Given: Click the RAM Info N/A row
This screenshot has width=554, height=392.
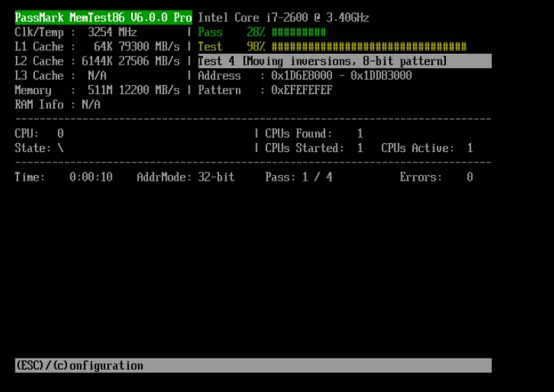Looking at the screenshot, I should [x=58, y=105].
